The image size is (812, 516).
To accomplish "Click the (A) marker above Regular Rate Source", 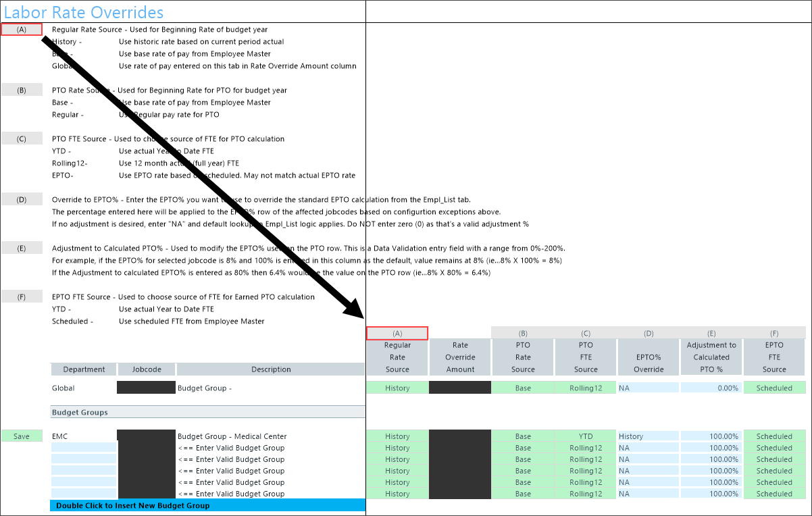I will point(397,333).
